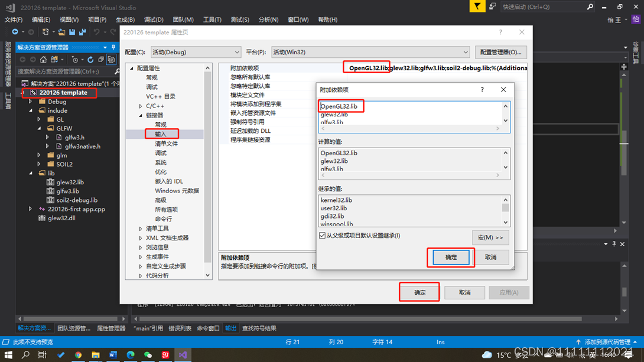Open the 生成(B) menu

[125, 19]
